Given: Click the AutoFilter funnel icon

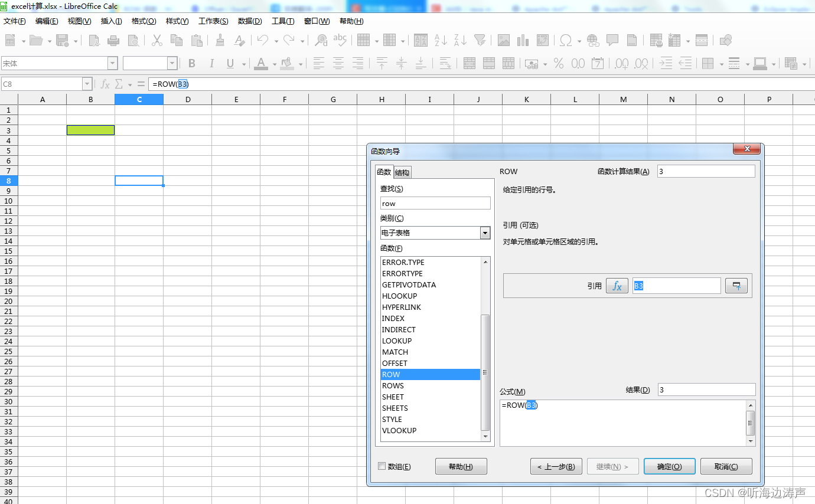Looking at the screenshot, I should click(x=480, y=40).
